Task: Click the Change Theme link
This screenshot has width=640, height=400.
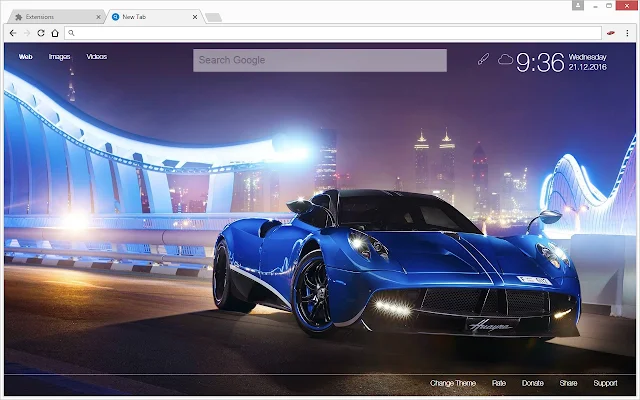Action: click(453, 383)
